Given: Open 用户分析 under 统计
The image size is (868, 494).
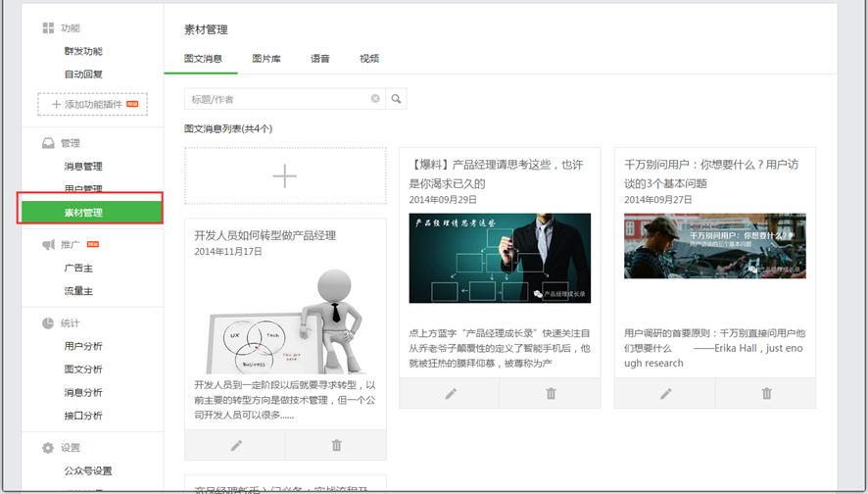Looking at the screenshot, I should (x=83, y=346).
